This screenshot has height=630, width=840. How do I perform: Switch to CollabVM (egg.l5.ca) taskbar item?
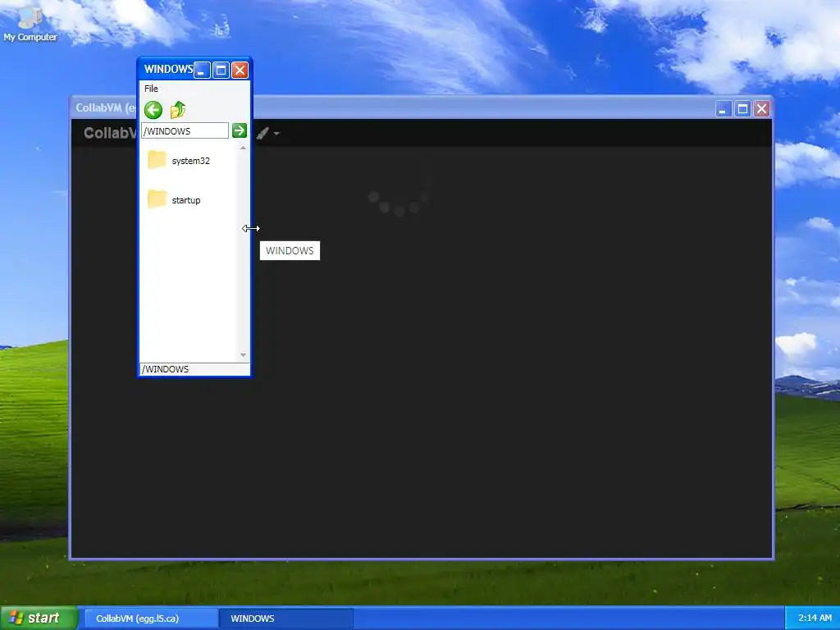pyautogui.click(x=151, y=619)
